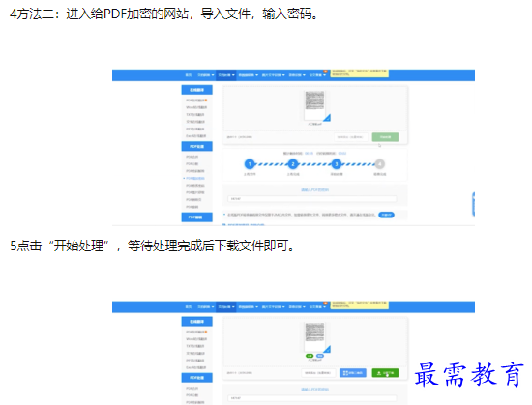Image resolution: width=532 pixels, height=405 pixels.
Task: Select the PDF page thumbnail in upper screenshot
Action: point(314,105)
